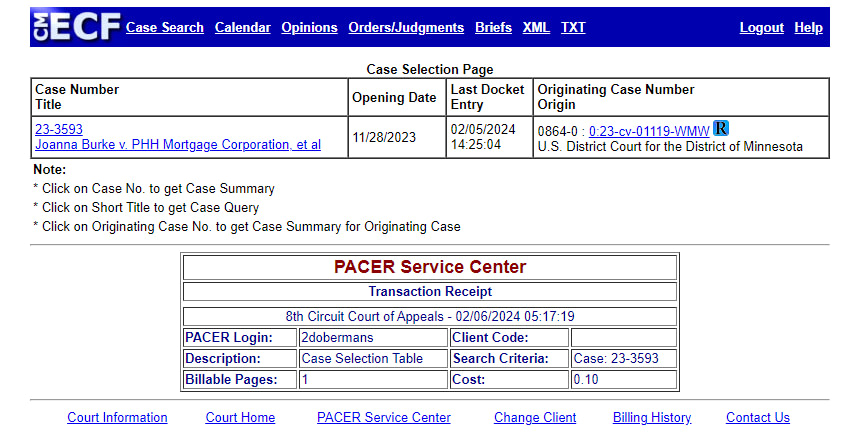
Task: Click the Change Client link
Action: click(535, 418)
